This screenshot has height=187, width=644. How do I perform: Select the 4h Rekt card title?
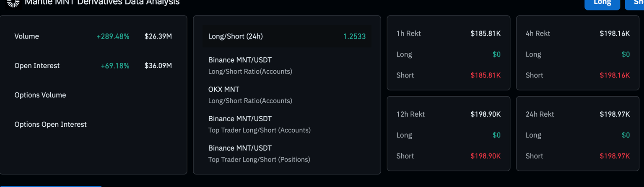[x=538, y=33]
